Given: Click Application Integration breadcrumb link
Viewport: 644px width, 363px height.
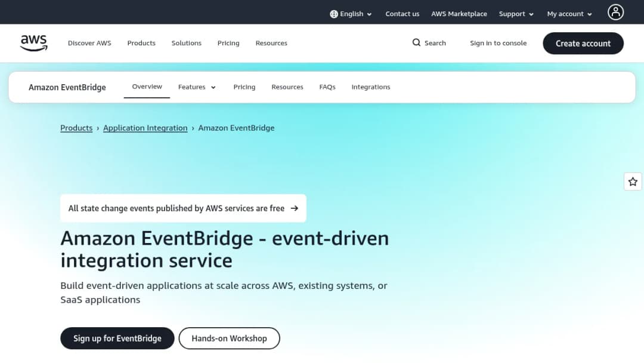Looking at the screenshot, I should (x=145, y=128).
